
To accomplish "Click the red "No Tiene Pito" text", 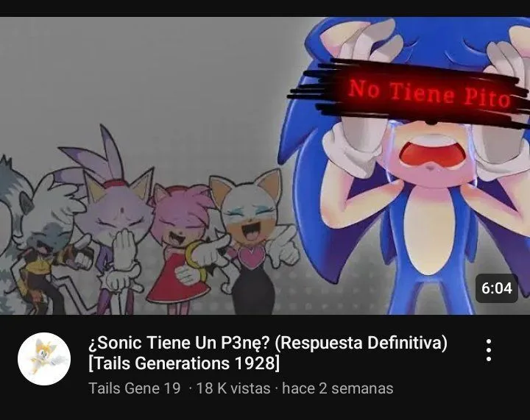I will pos(428,93).
